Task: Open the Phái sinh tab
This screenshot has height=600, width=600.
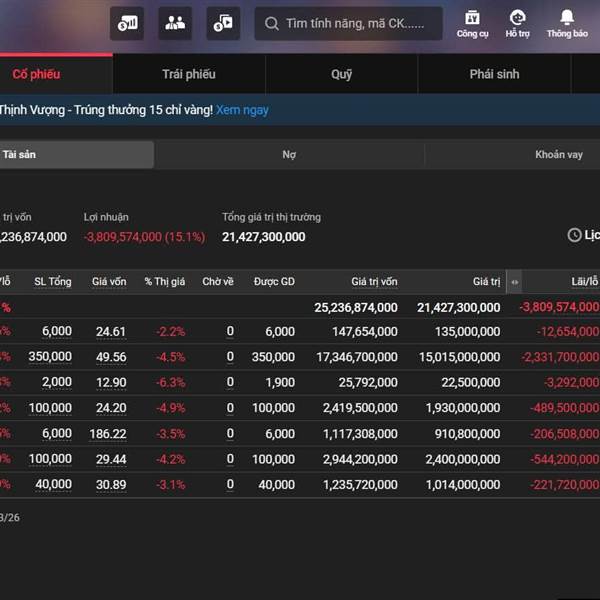Action: click(x=494, y=74)
